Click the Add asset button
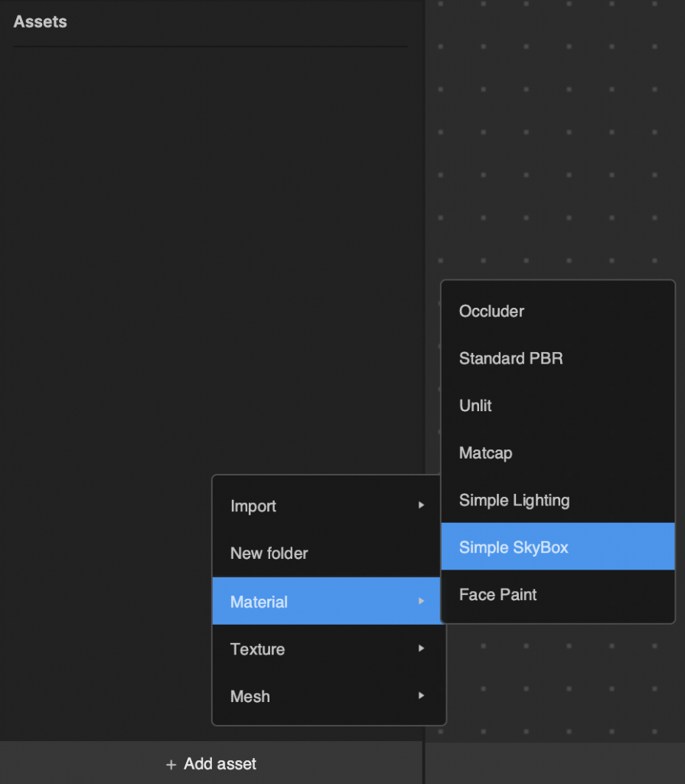The height and width of the screenshot is (784, 685). [x=211, y=763]
